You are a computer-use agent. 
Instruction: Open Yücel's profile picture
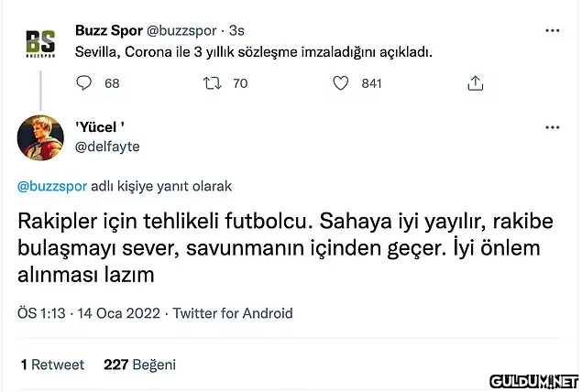(39, 137)
